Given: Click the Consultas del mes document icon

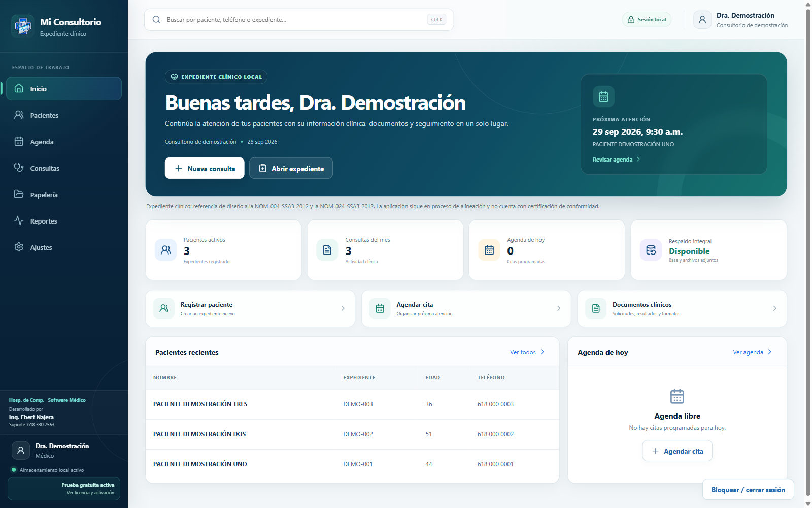Looking at the screenshot, I should pos(327,250).
